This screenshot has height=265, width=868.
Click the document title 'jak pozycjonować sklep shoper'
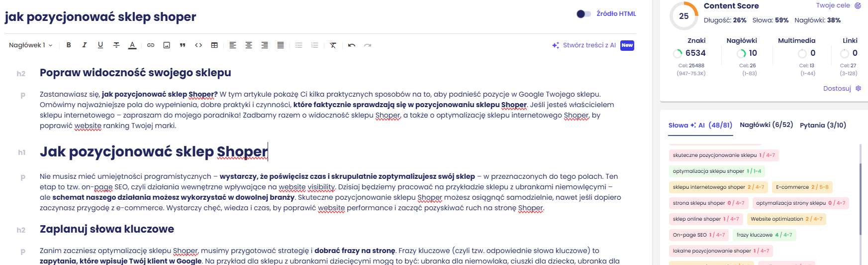tap(100, 17)
